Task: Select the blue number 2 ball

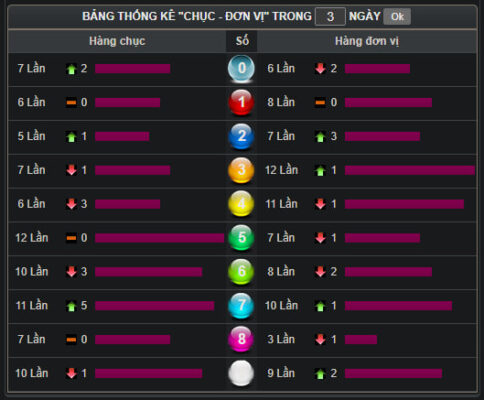Action: click(241, 136)
